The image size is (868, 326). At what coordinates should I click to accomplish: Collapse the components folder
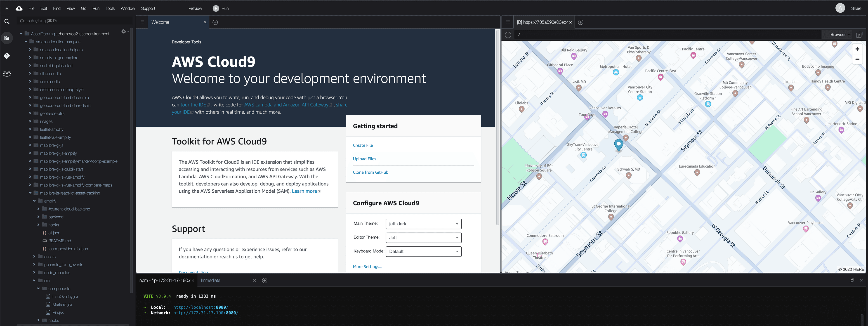pyautogui.click(x=38, y=288)
